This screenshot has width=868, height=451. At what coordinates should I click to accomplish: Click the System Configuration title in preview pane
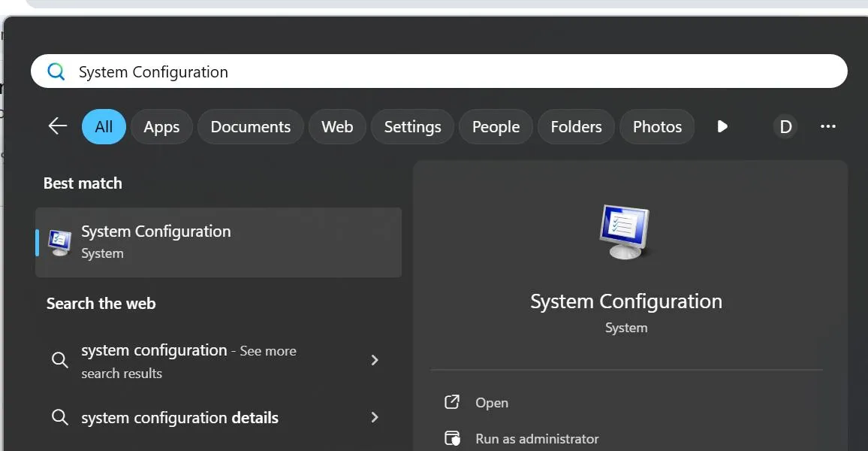pyautogui.click(x=626, y=301)
